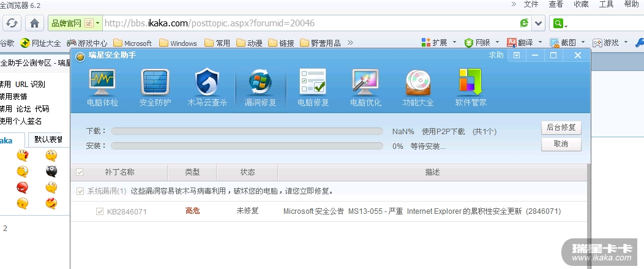Screen dimensions: 644x269
Task: Sort by 状态 column header
Action: (247, 172)
